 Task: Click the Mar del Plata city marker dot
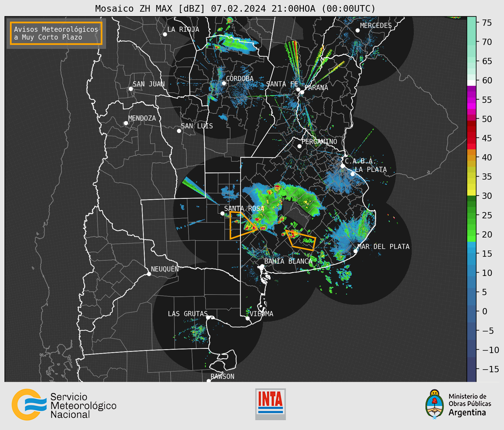tap(356, 251)
